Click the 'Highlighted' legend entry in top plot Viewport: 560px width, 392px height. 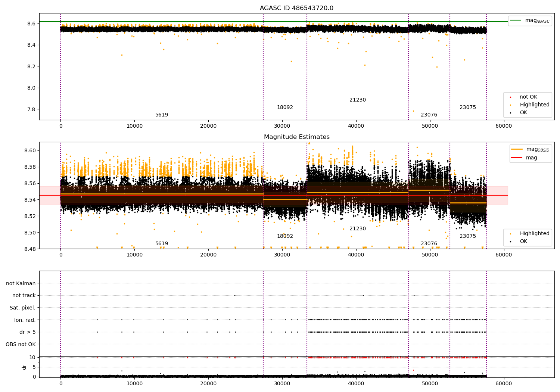click(534, 105)
